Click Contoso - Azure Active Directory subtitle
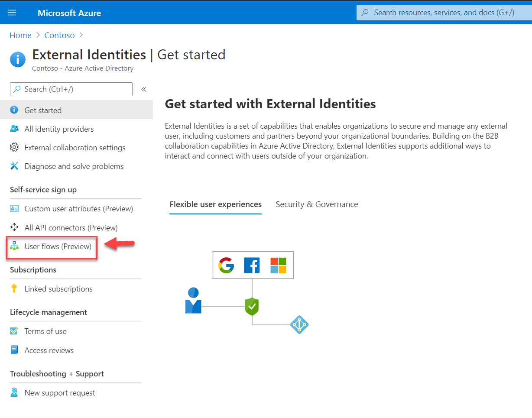 pyautogui.click(x=83, y=68)
